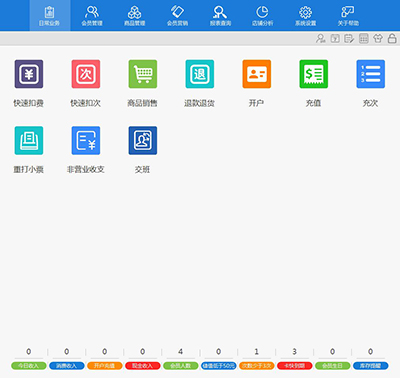This screenshot has width=400, height=378.
Task: Switch to the 会员管理 member management tab
Action: (92, 15)
